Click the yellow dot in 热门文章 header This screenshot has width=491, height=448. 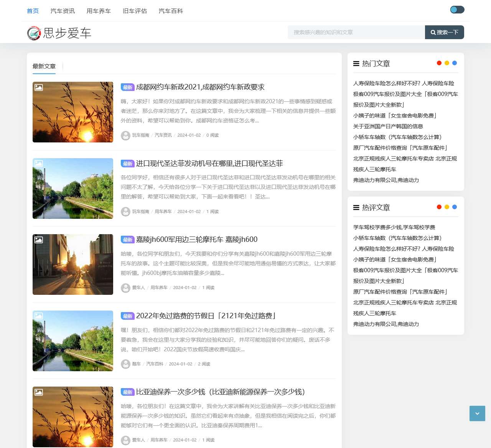coord(447,63)
